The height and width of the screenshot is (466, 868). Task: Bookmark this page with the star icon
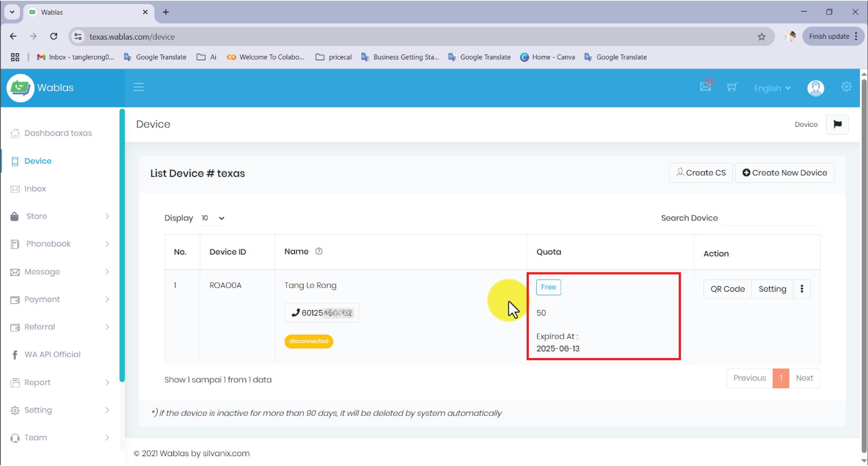(762, 37)
